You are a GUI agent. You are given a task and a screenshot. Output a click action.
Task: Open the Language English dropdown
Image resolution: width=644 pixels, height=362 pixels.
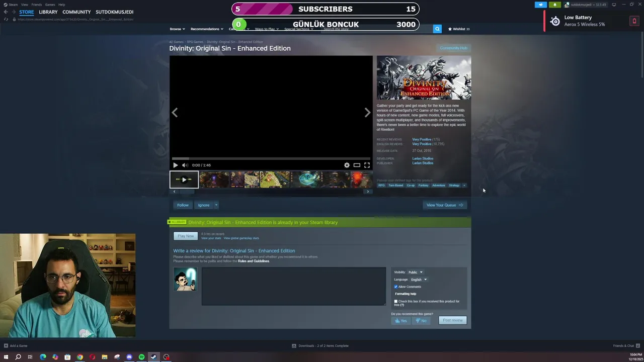coord(419,280)
